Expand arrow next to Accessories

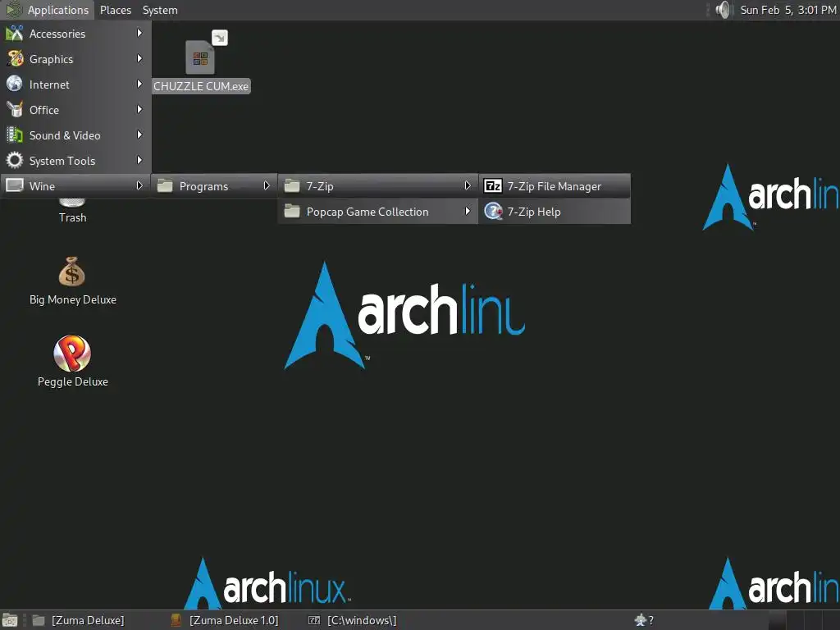(139, 33)
